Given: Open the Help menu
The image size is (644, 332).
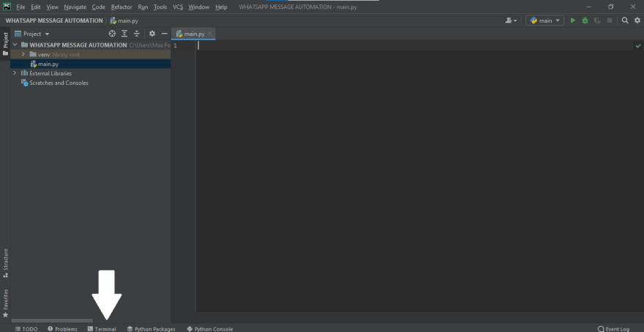Looking at the screenshot, I should coord(221,7).
